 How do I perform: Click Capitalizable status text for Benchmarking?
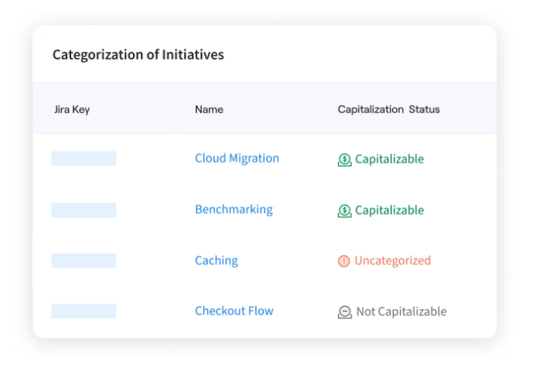click(x=389, y=210)
